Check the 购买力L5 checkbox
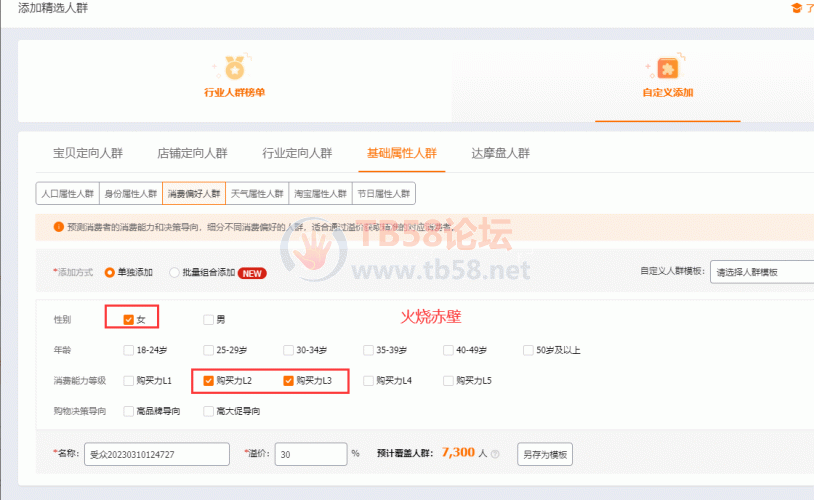Screen dimensions: 814x500 448,380
